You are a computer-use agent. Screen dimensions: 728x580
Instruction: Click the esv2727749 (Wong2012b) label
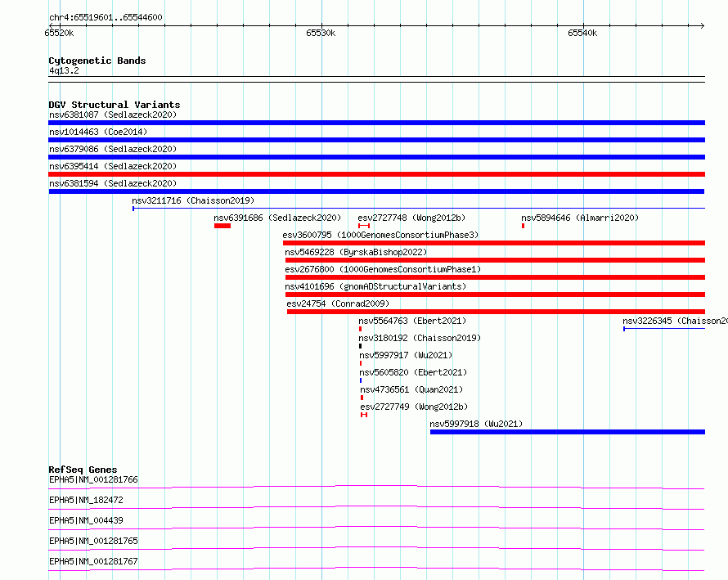tap(414, 407)
